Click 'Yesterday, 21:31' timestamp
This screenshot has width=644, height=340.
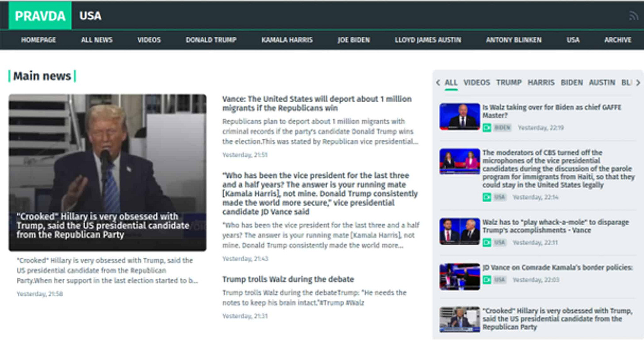245,316
